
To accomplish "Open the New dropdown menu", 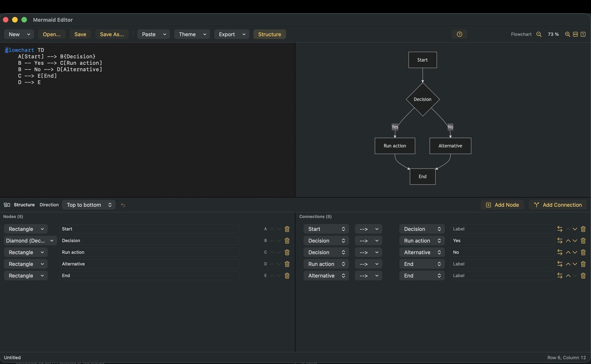I will coord(19,34).
